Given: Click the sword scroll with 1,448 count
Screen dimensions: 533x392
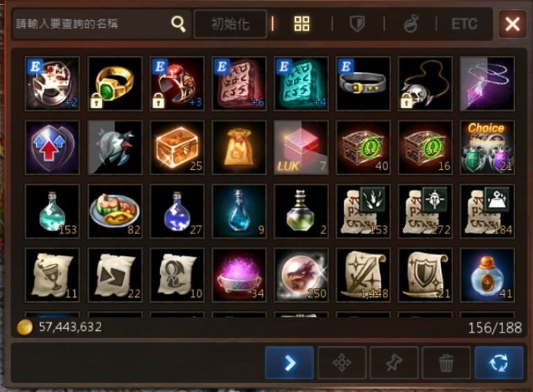Looking at the screenshot, I should pyautogui.click(x=363, y=275).
